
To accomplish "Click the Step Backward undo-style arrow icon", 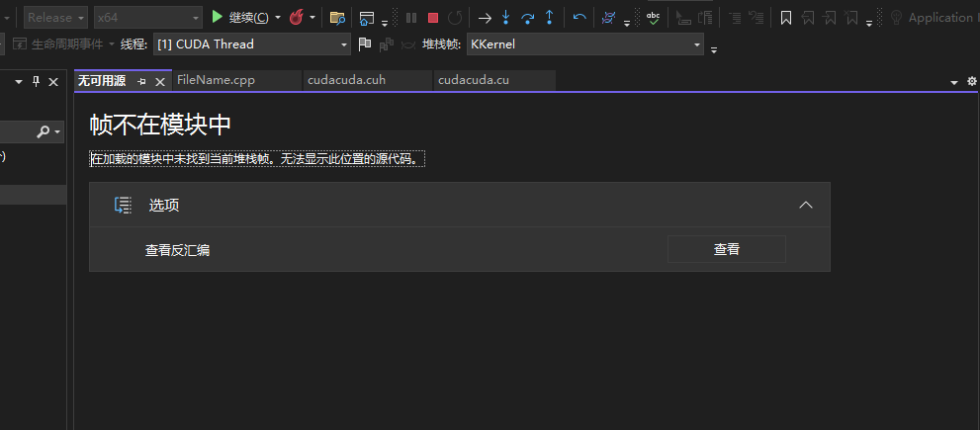I will [580, 18].
